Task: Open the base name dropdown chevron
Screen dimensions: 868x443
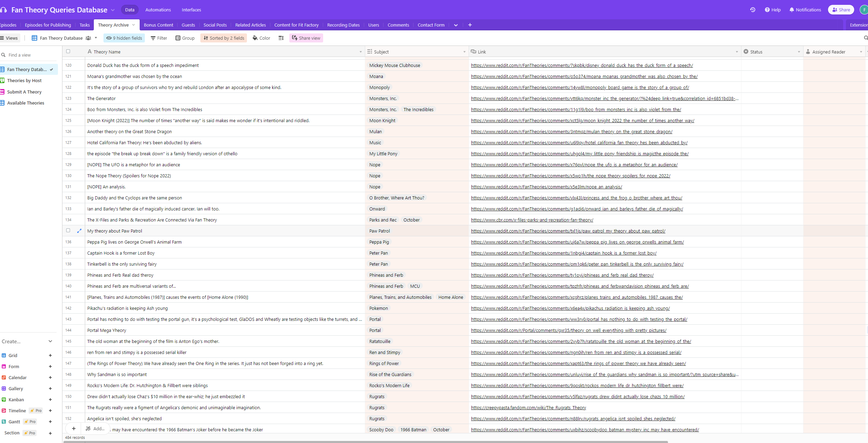Action: click(x=113, y=10)
